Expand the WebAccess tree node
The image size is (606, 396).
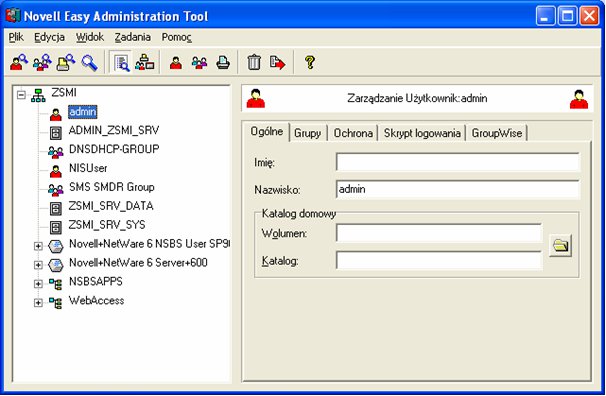click(x=38, y=303)
